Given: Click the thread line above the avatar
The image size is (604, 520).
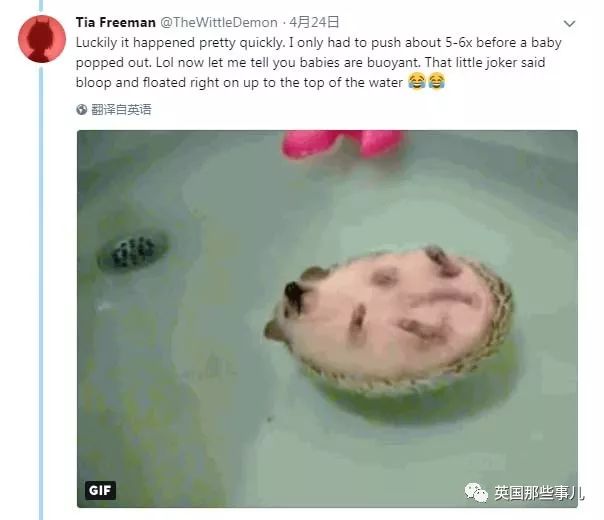Looking at the screenshot, I should coord(41,7).
